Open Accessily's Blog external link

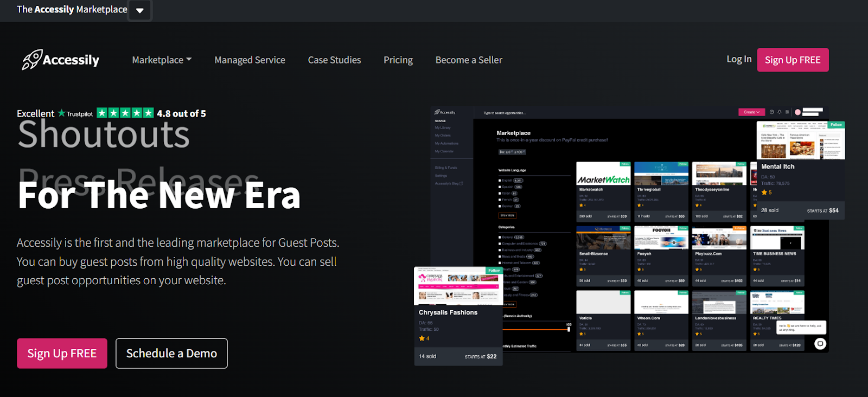point(449,183)
